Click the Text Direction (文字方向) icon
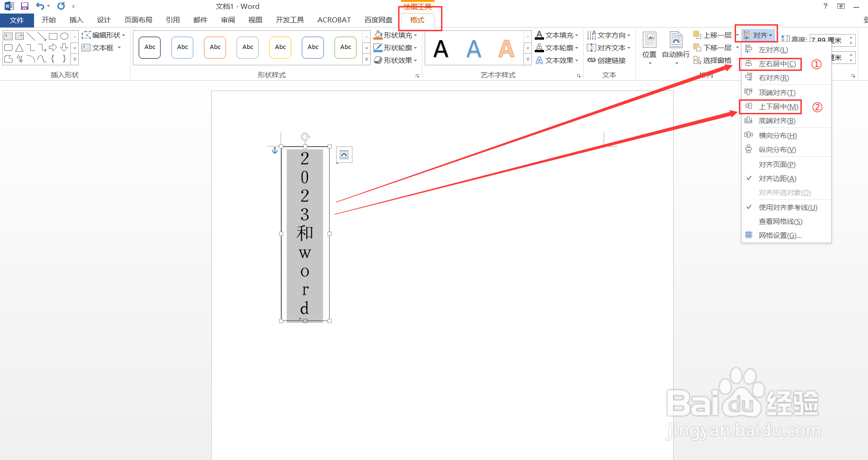 click(592, 35)
